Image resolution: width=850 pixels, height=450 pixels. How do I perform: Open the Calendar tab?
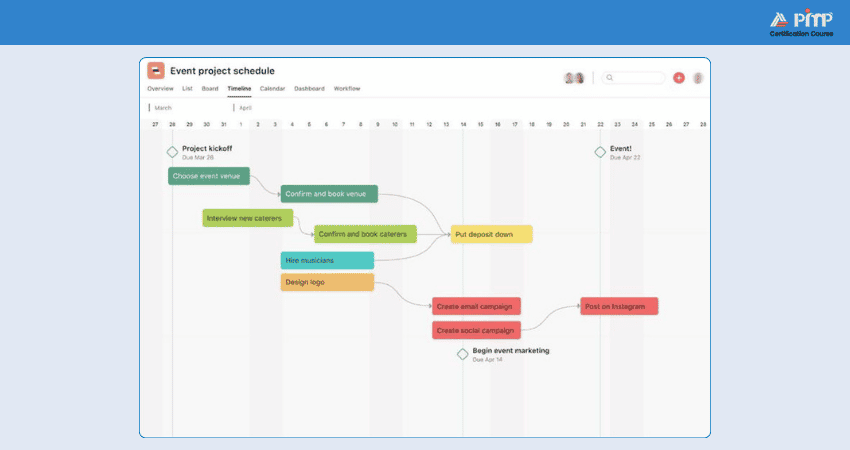272,88
